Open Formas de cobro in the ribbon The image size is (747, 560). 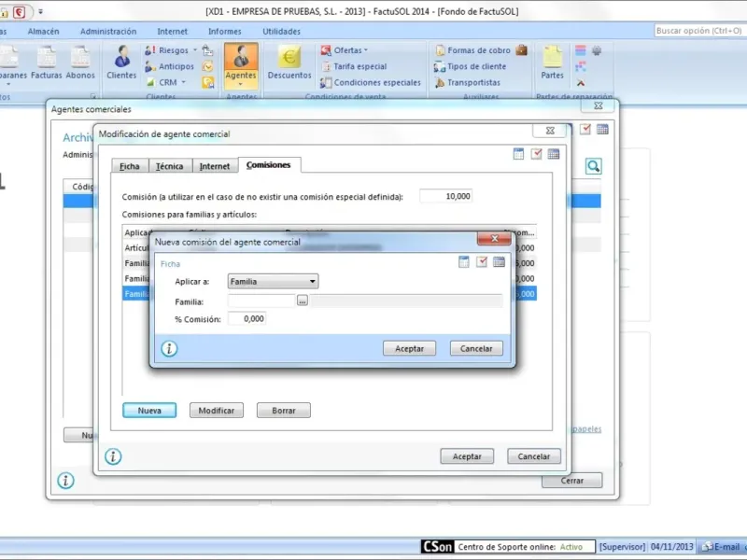pyautogui.click(x=472, y=50)
